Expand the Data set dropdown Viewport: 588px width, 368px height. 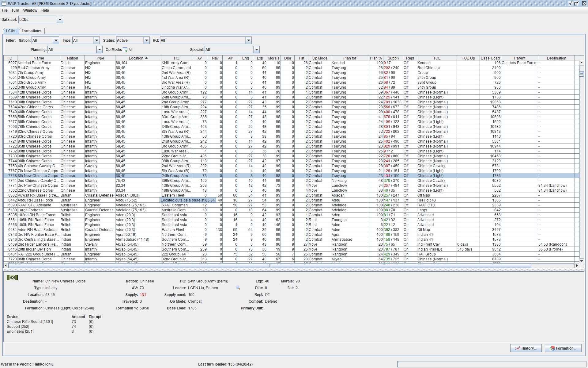[60, 20]
